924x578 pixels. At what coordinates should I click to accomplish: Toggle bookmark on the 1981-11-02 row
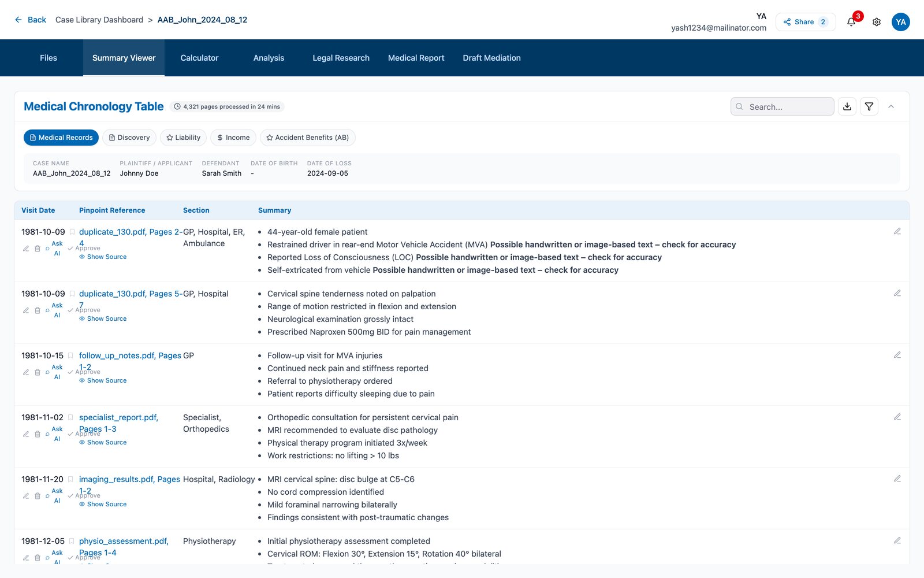pyautogui.click(x=70, y=417)
